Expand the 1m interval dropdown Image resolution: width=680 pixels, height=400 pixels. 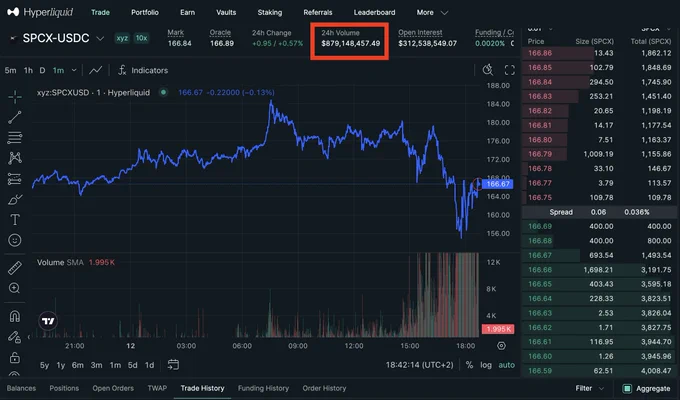click(74, 70)
